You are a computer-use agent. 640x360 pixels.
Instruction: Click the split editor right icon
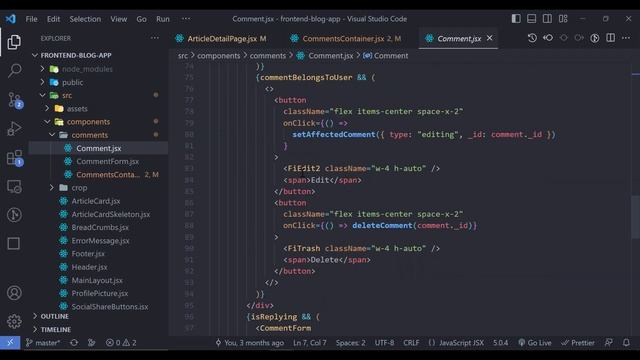611,38
